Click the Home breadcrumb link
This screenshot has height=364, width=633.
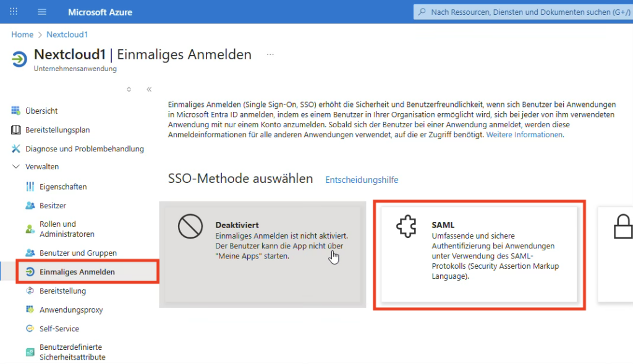click(22, 35)
